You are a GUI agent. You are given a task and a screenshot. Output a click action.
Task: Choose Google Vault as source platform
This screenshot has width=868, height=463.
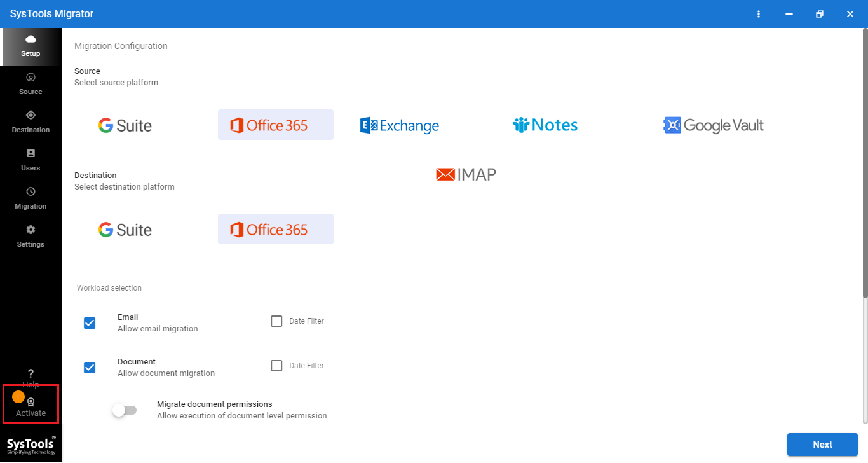(x=714, y=125)
